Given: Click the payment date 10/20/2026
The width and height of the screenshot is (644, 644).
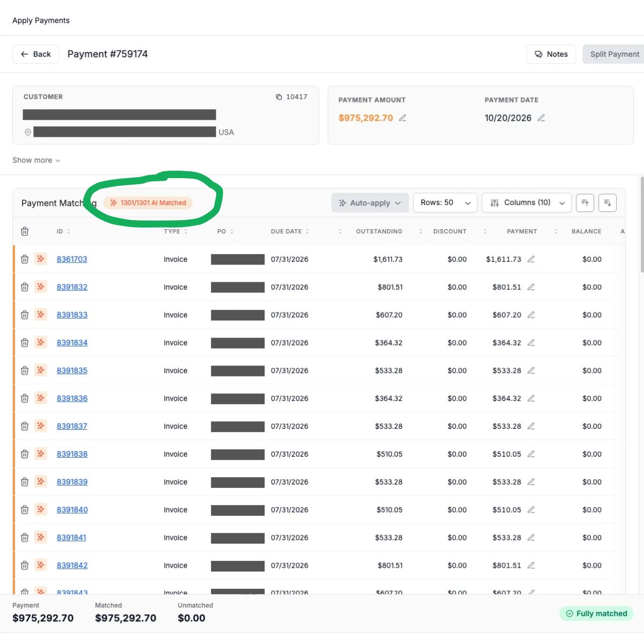Looking at the screenshot, I should (508, 118).
